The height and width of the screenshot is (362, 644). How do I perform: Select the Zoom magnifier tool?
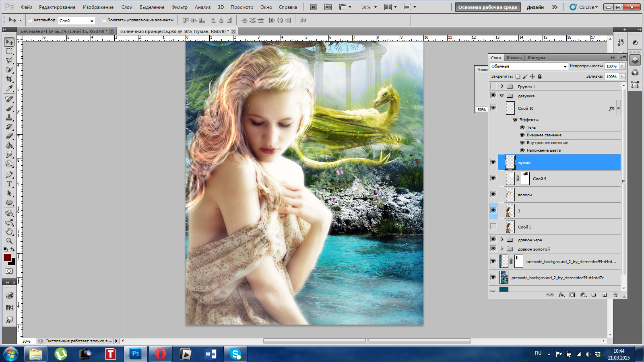click(x=9, y=241)
